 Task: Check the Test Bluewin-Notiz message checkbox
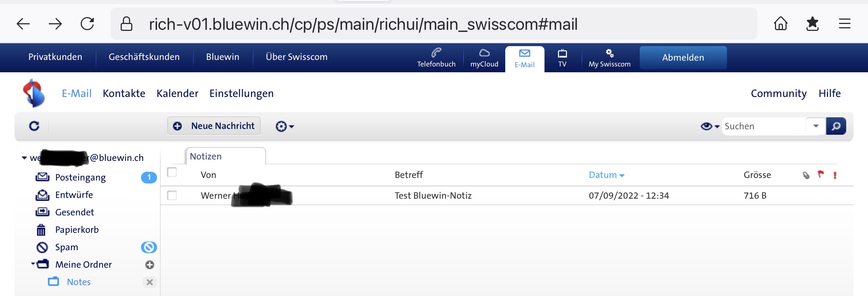pos(172,195)
